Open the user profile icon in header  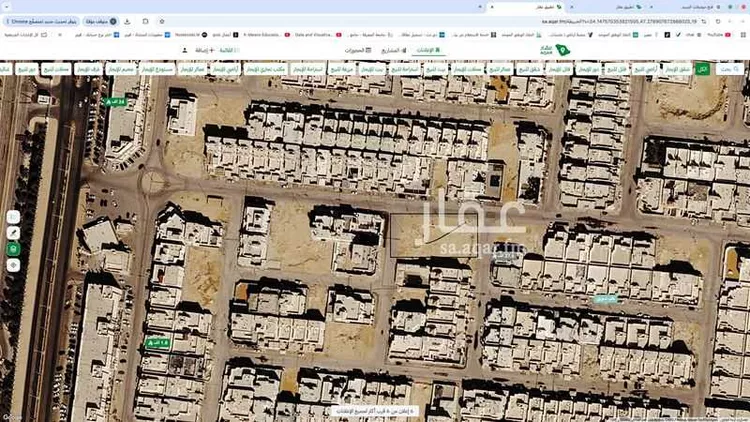(185, 50)
